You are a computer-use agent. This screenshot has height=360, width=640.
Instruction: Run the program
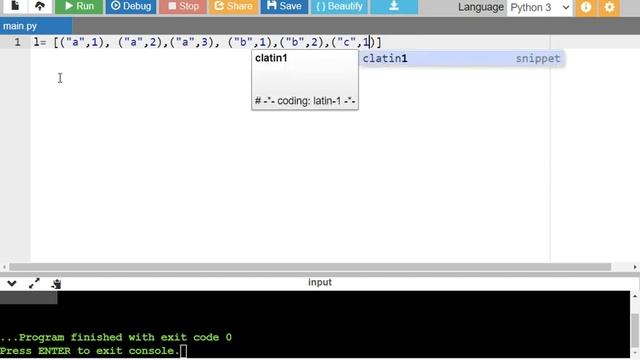click(x=79, y=6)
